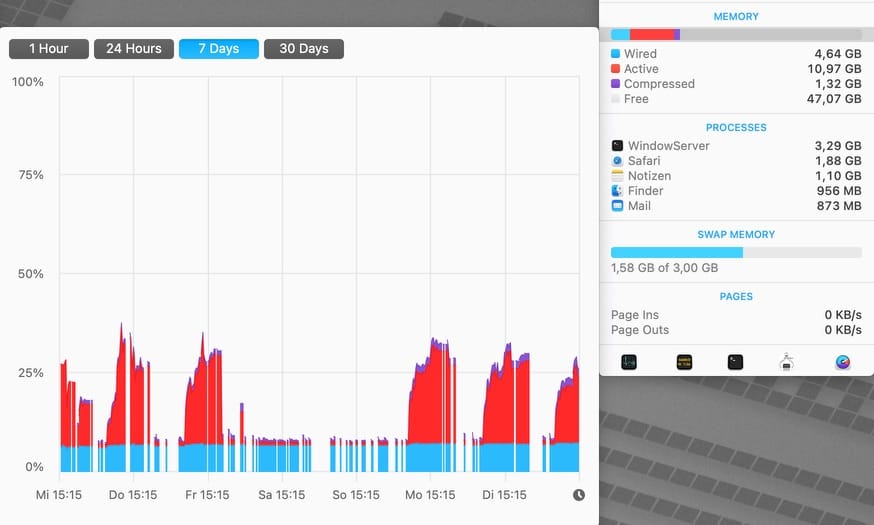Switch the graph to 1 Hour
The height and width of the screenshot is (525, 874).
(x=48, y=48)
